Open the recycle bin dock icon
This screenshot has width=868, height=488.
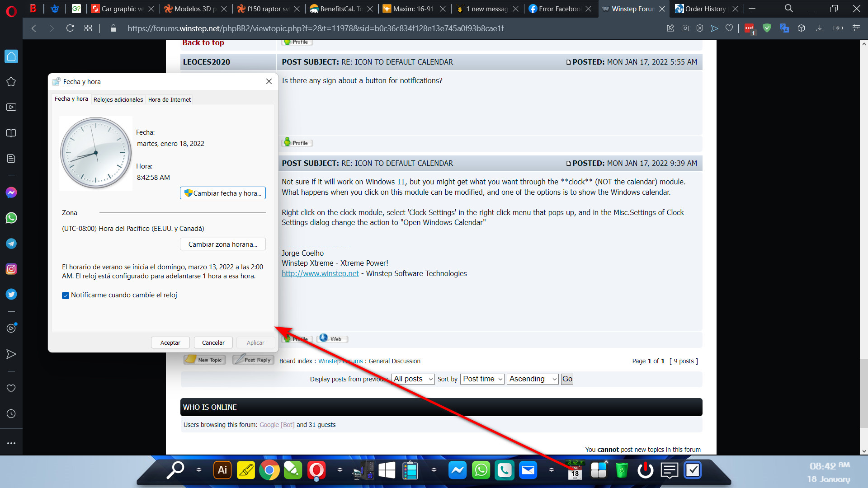click(x=622, y=470)
